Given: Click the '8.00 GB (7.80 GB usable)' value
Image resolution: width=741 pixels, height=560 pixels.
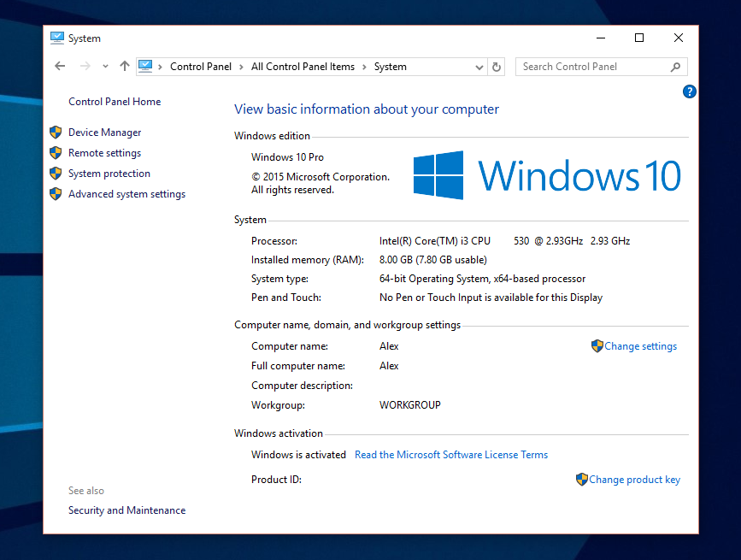Looking at the screenshot, I should 432,260.
